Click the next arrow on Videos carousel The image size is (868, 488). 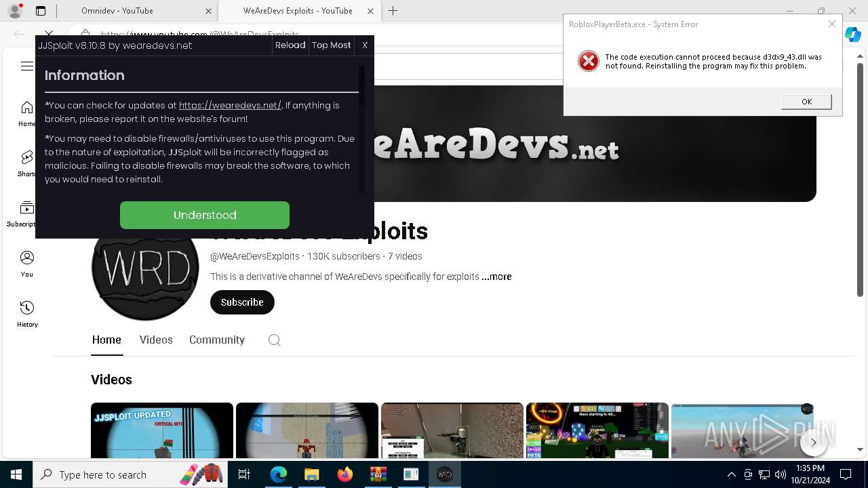pos(814,442)
